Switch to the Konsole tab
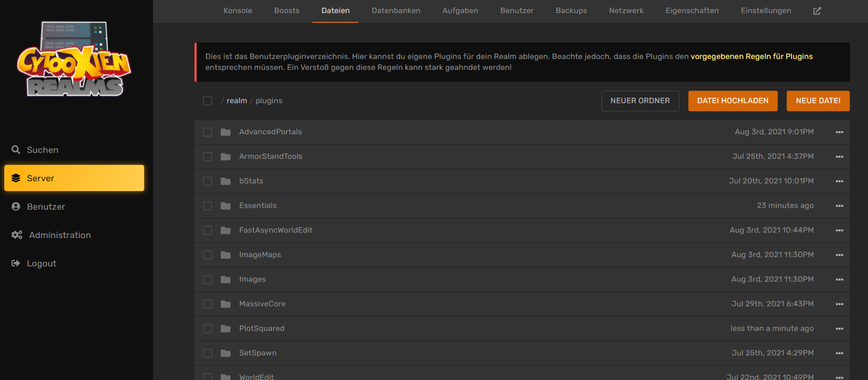 [238, 11]
